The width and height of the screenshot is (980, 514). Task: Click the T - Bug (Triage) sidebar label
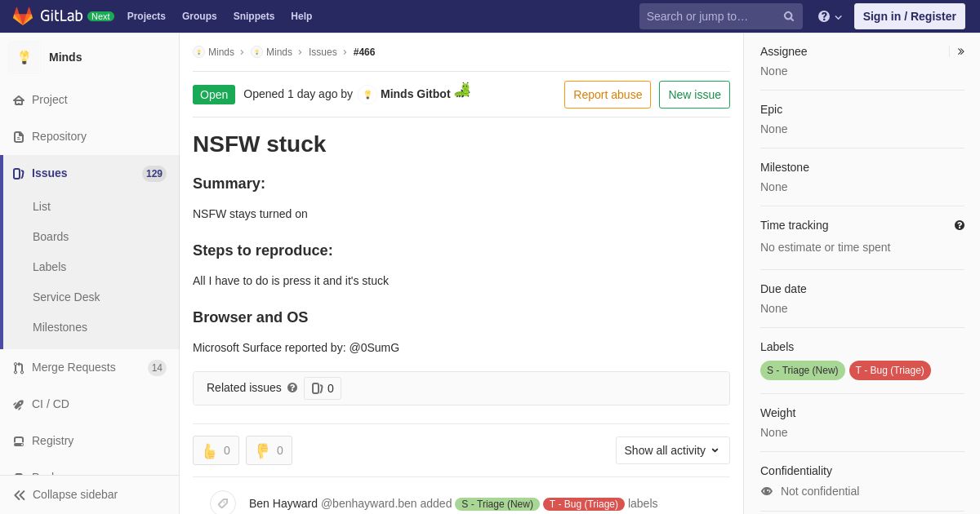(x=890, y=370)
